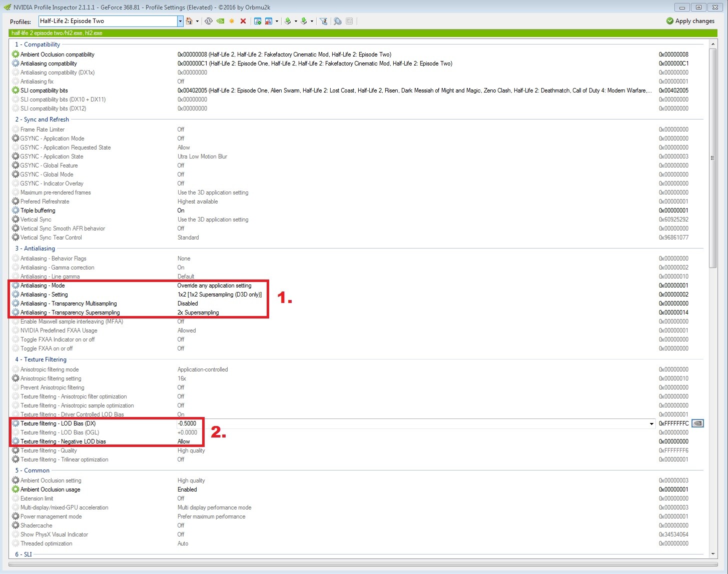Remove application from the current profile
This screenshot has width=728, height=574.
pos(269,21)
